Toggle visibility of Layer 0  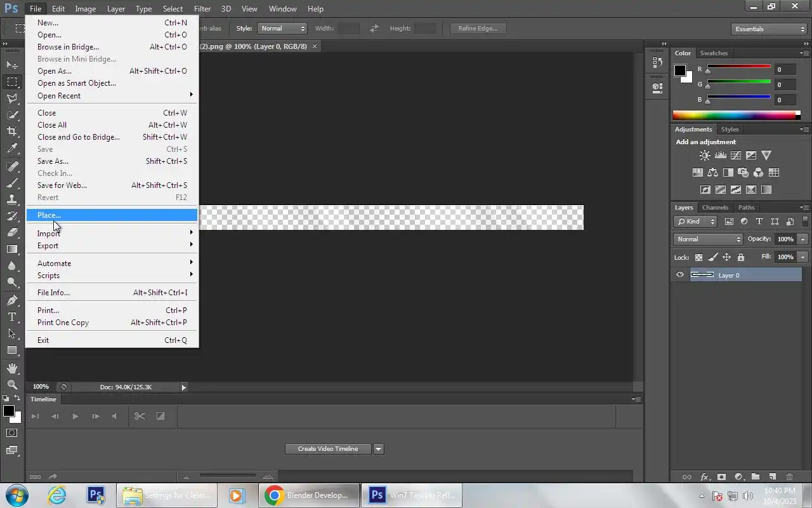pyautogui.click(x=680, y=275)
